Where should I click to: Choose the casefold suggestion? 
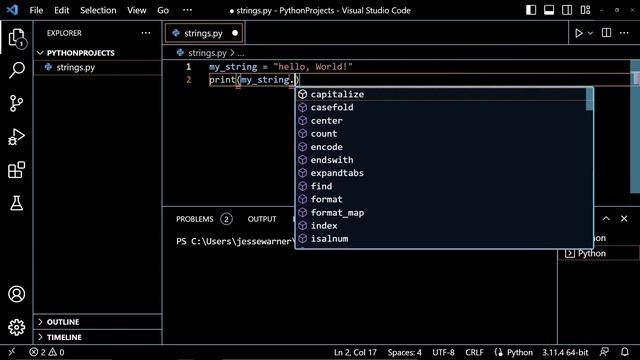pos(441,107)
